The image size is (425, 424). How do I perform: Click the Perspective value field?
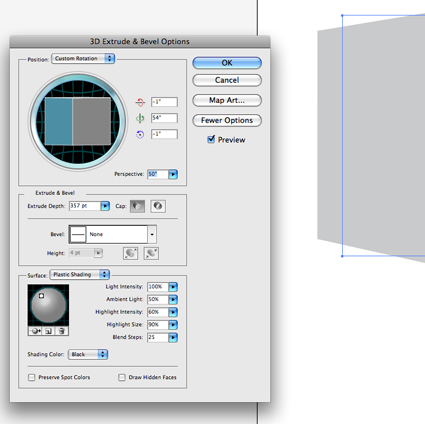(158, 174)
